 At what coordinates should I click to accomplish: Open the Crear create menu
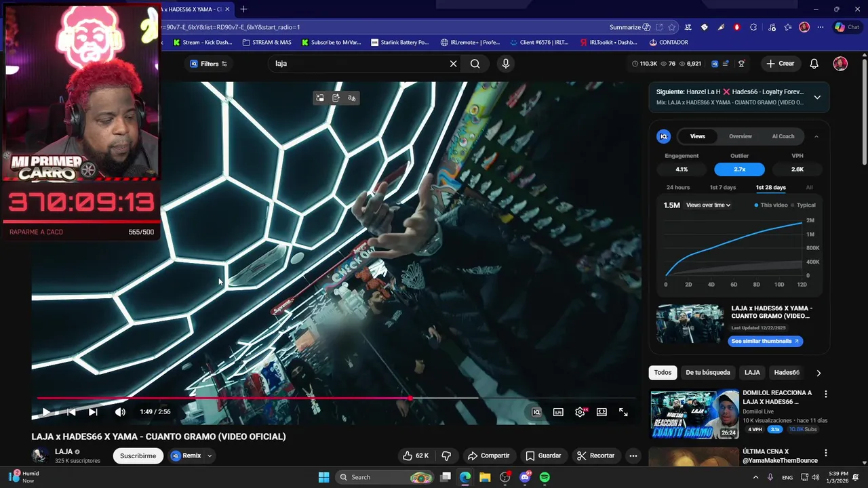(781, 64)
